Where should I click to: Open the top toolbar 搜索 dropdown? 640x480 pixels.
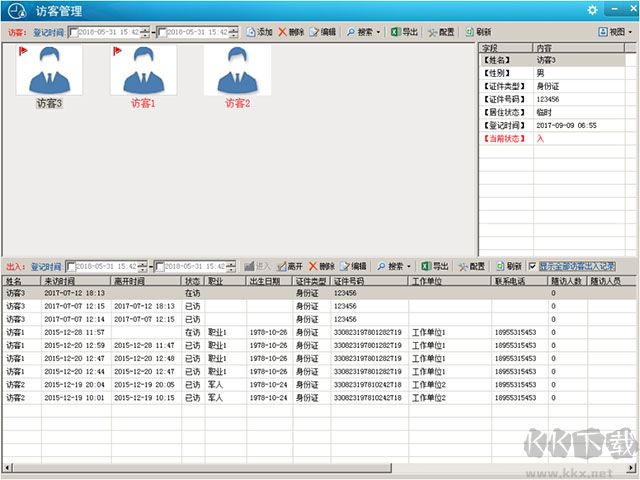(363, 32)
